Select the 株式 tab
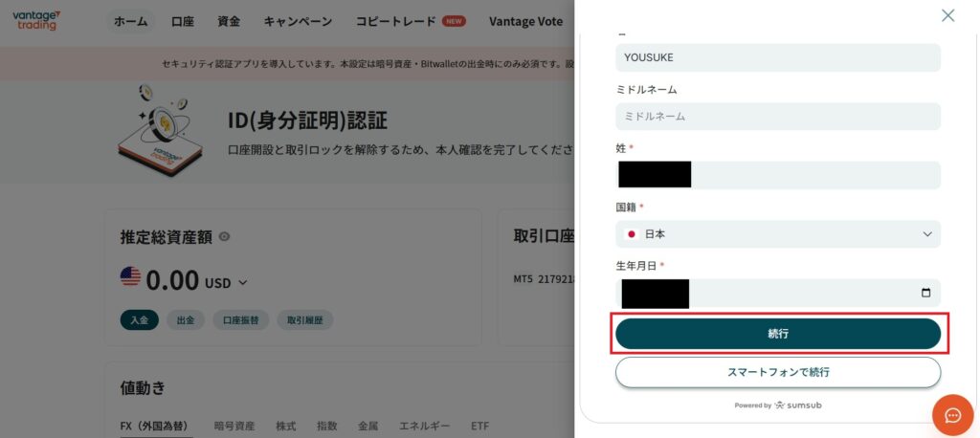Screen dimensions: 980x438 (285, 427)
